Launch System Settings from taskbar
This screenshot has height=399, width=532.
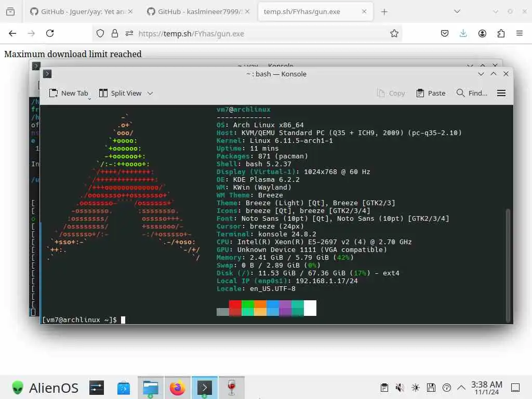tap(97, 388)
